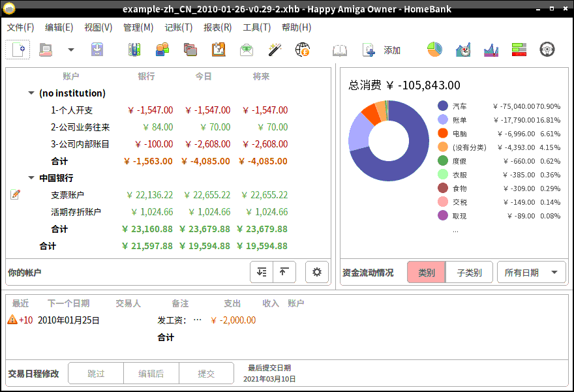The height and width of the screenshot is (392, 574).
Task: Open the scheduled transactions calendar icon
Action: (x=219, y=50)
